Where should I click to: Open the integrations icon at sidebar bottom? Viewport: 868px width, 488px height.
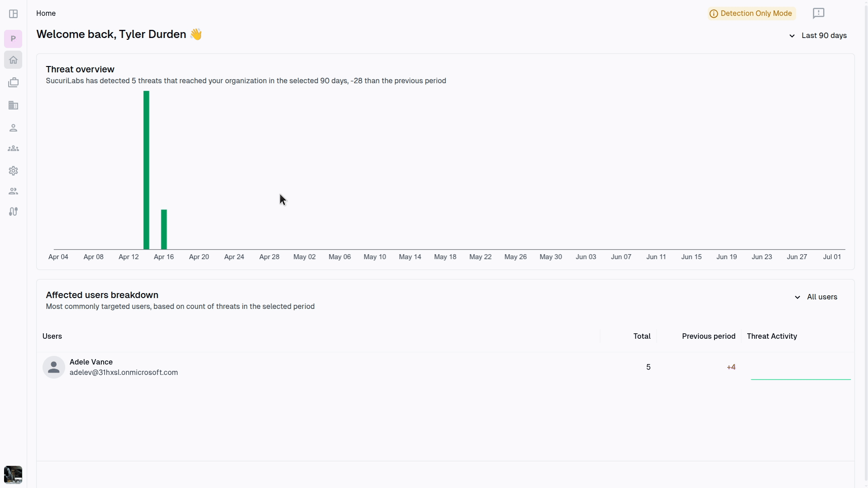(13, 212)
